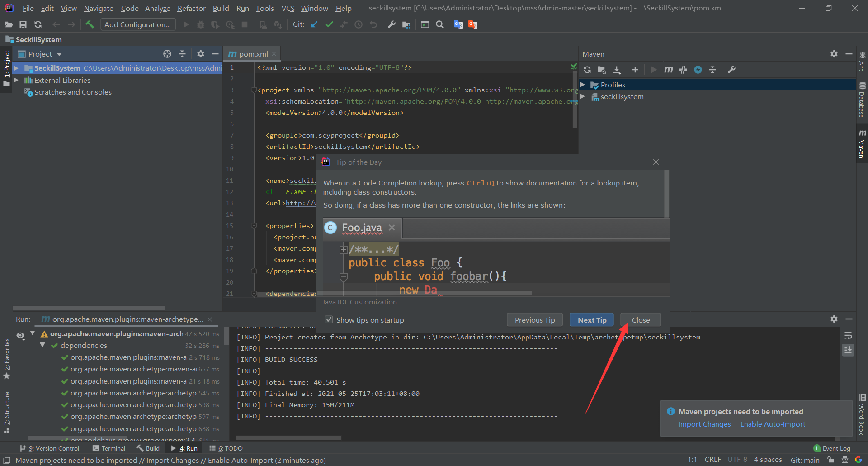Open the Version Control bottom tab
The width and height of the screenshot is (868, 466).
point(50,448)
